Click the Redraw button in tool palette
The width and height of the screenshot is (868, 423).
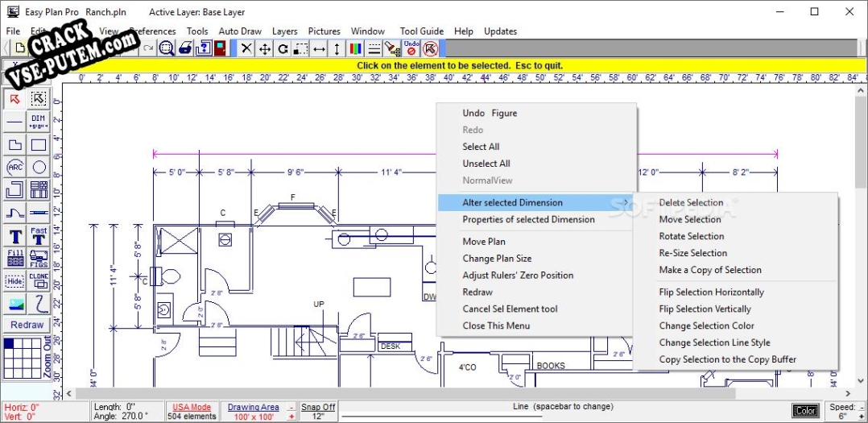pos(27,325)
